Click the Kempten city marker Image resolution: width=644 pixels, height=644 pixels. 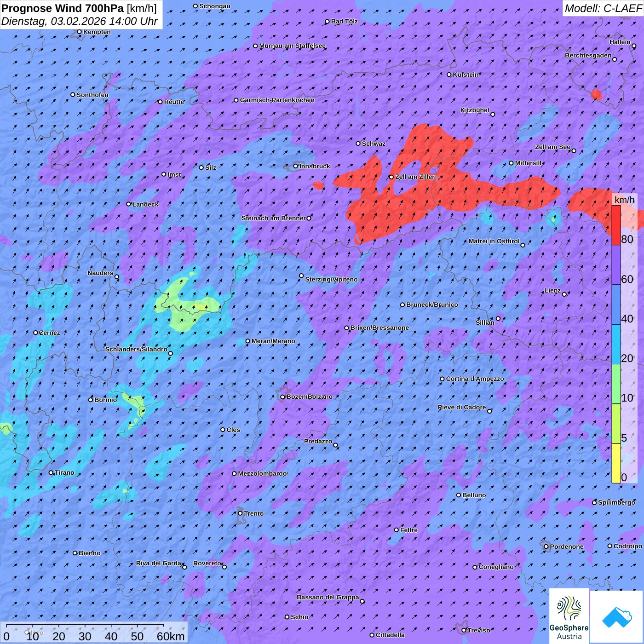(79, 32)
